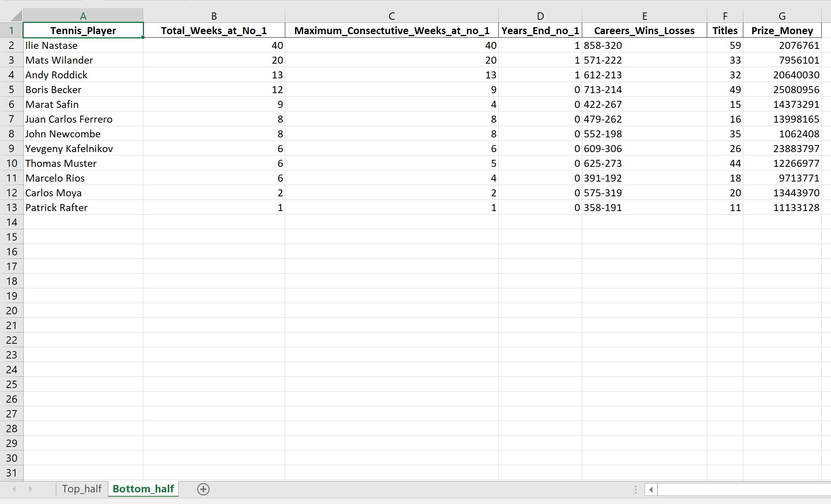Select row 1 header

click(x=12, y=31)
